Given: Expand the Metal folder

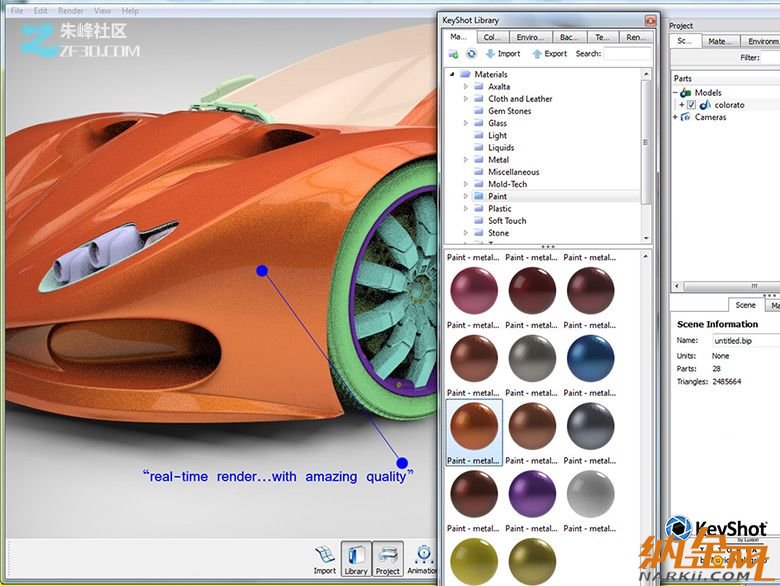Looking at the screenshot, I should tap(466, 160).
